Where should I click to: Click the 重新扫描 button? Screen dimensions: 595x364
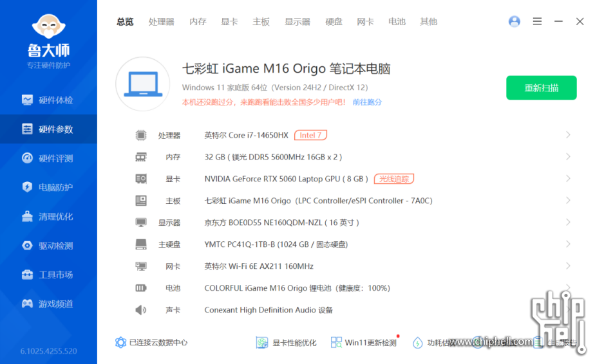541,87
